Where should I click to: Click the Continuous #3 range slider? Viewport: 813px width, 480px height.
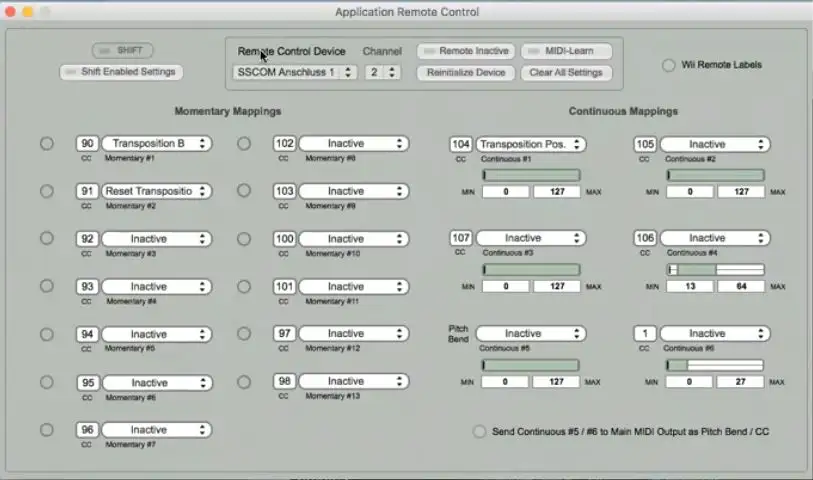click(531, 270)
